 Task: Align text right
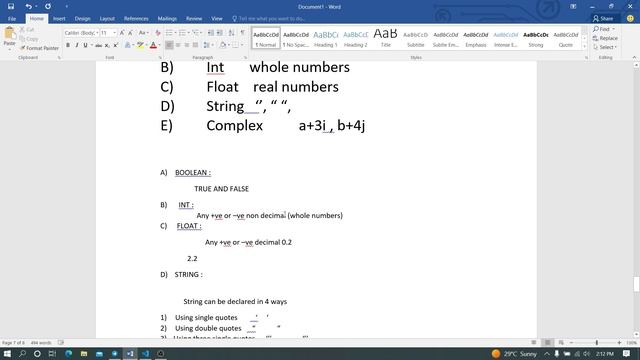coord(187,45)
